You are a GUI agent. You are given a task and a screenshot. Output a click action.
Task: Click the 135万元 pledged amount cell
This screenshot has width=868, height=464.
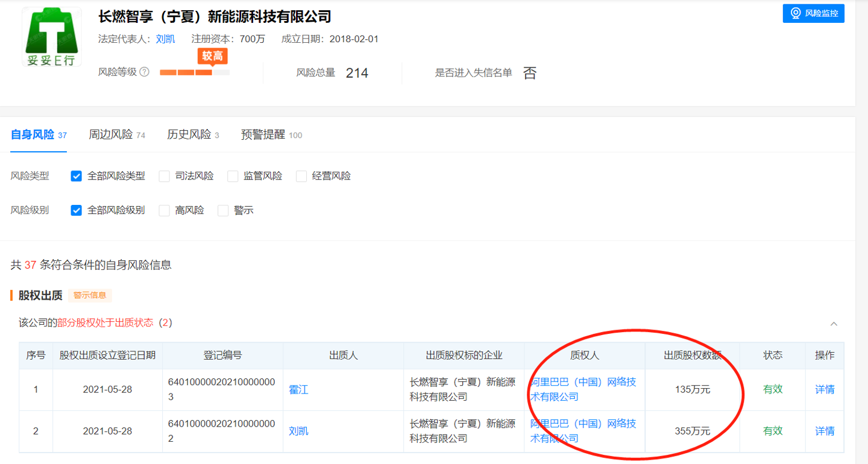pos(693,390)
